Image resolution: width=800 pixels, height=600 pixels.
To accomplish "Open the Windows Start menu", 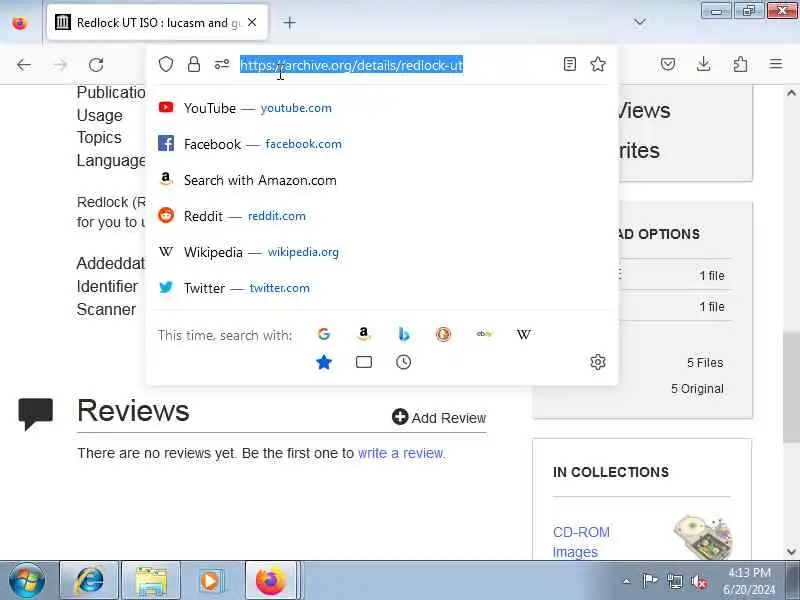I will [27, 580].
